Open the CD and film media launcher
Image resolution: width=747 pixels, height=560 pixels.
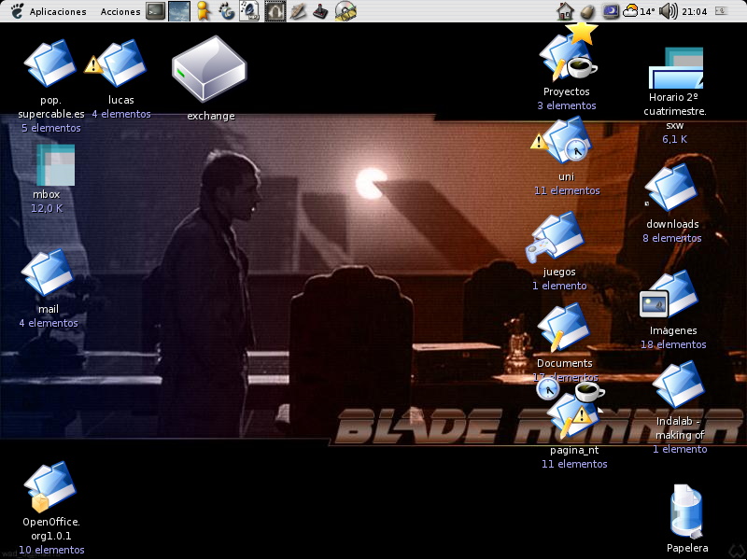[x=345, y=11]
